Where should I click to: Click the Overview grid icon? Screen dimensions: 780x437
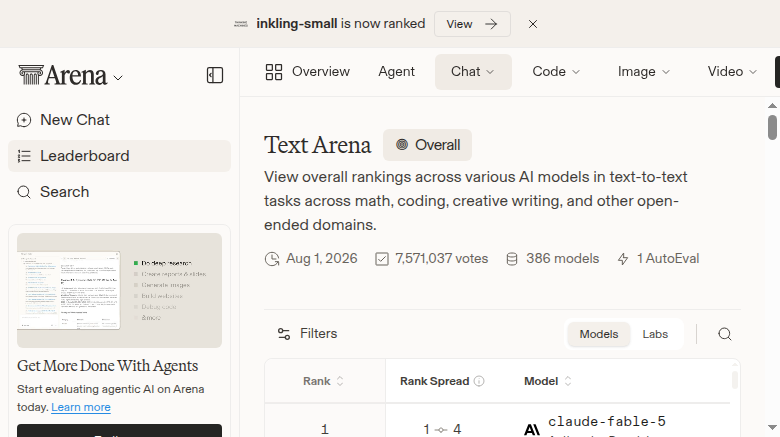274,72
